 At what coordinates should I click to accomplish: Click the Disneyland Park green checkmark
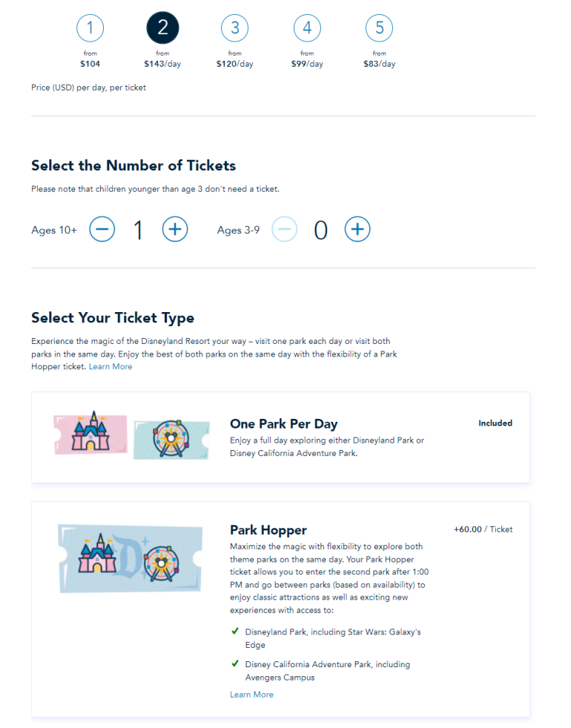click(235, 632)
